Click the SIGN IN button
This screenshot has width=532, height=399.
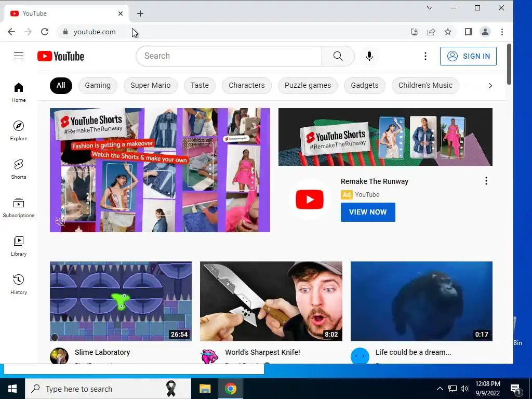point(468,56)
